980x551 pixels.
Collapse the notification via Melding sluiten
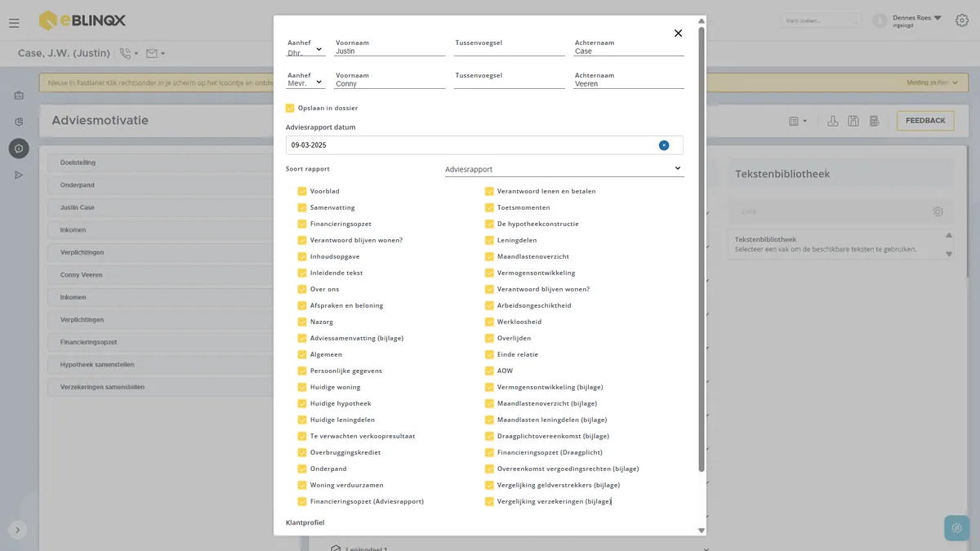coord(933,82)
